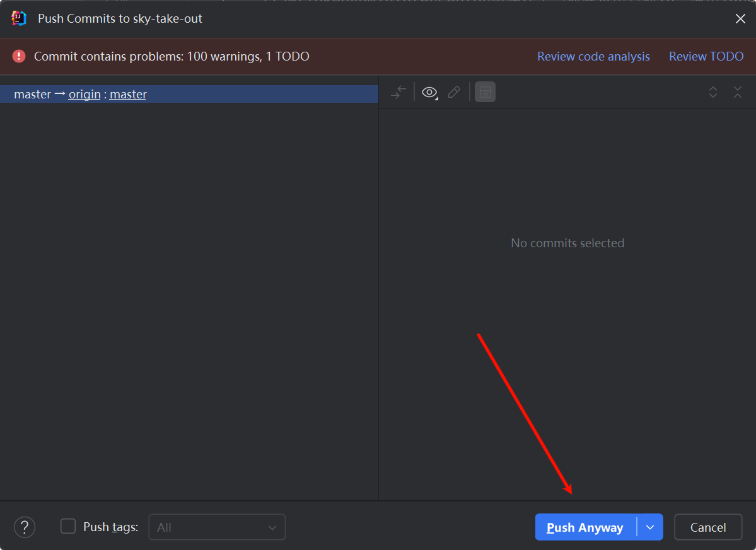This screenshot has width=756, height=550.
Task: Click the Show Diff arrows icon
Action: tap(398, 92)
